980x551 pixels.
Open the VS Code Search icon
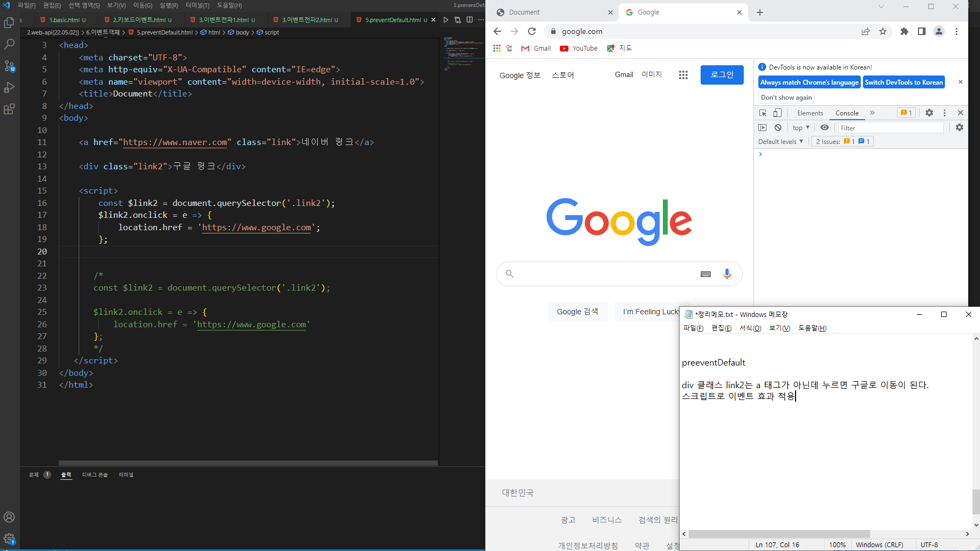(9, 44)
